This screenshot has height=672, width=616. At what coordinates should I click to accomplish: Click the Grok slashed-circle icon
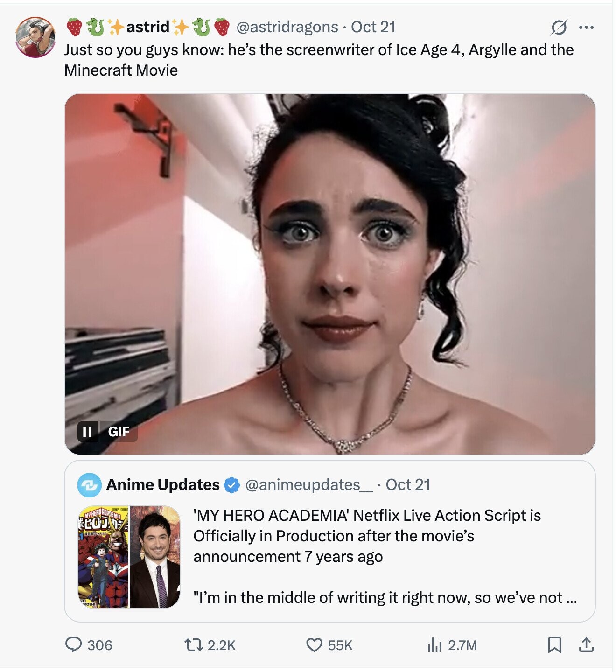click(559, 28)
